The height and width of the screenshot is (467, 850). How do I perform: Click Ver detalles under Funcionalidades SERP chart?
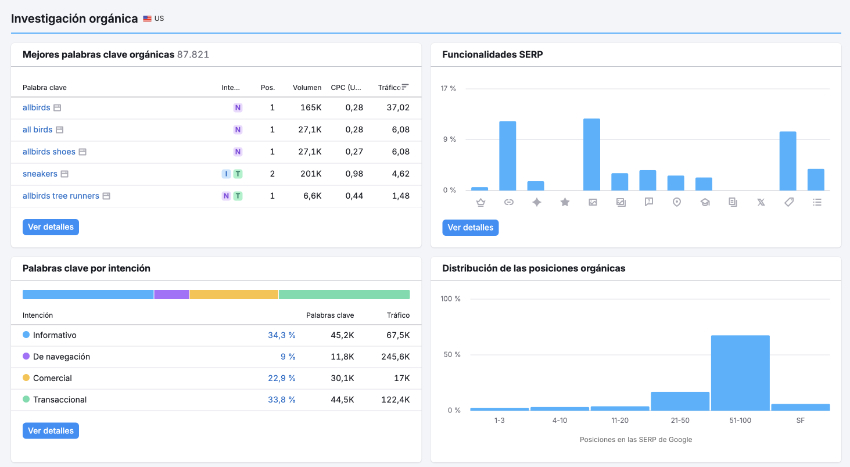[470, 227]
